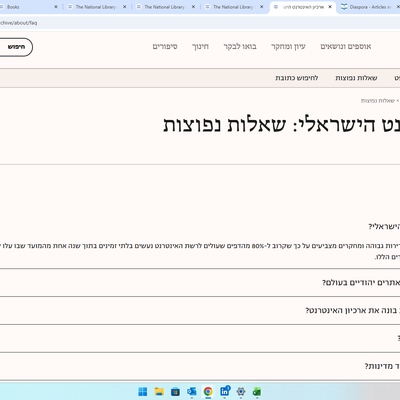
Task: Click the Diaspora tab favicon icon
Action: [x=344, y=7]
